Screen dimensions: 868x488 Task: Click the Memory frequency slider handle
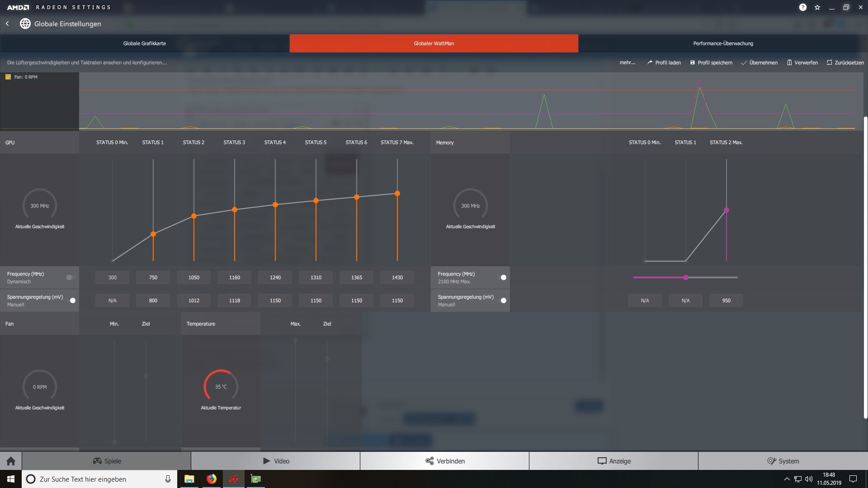tap(686, 277)
